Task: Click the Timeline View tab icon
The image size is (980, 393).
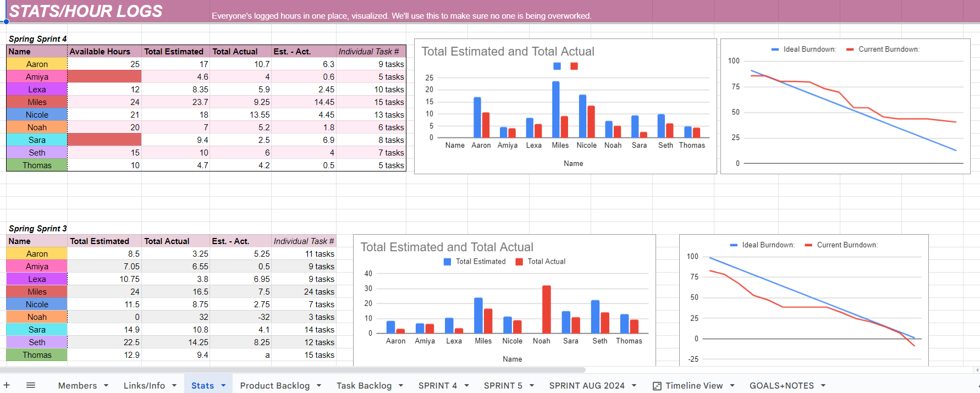Action: pyautogui.click(x=657, y=386)
